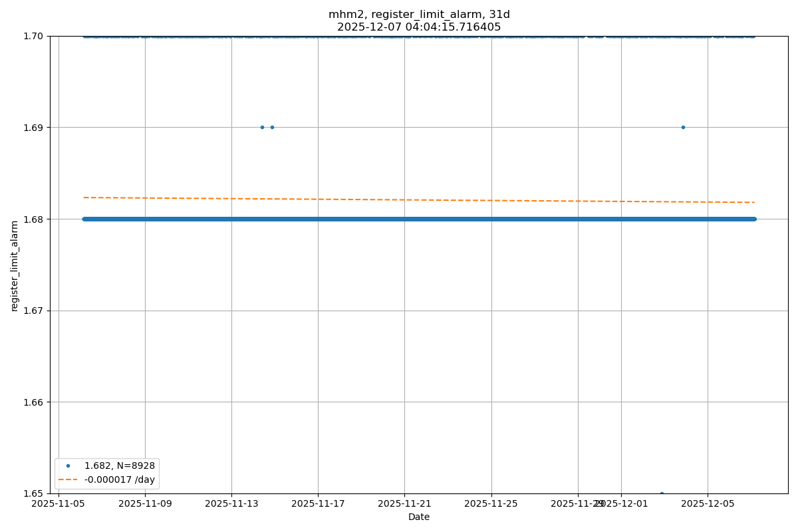
Task: Click the 2025-11-21 date tick label
Action: point(404,503)
